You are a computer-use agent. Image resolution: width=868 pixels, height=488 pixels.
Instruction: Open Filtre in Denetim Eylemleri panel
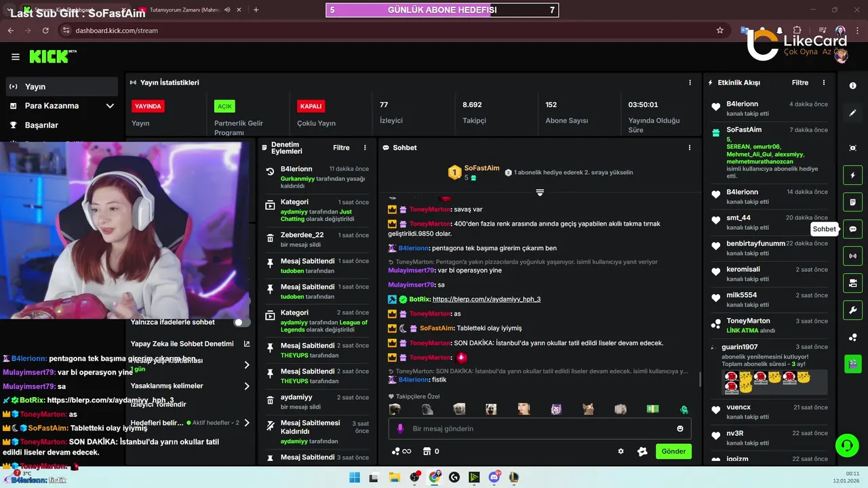click(x=341, y=148)
